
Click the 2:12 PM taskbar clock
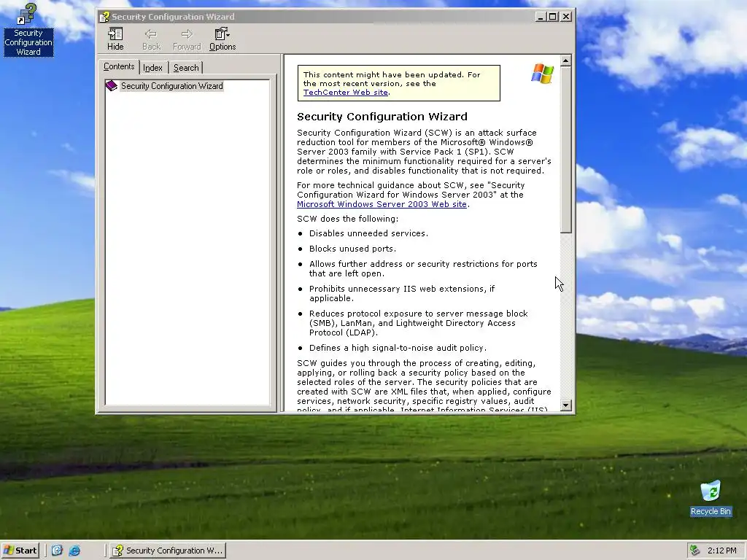point(721,551)
